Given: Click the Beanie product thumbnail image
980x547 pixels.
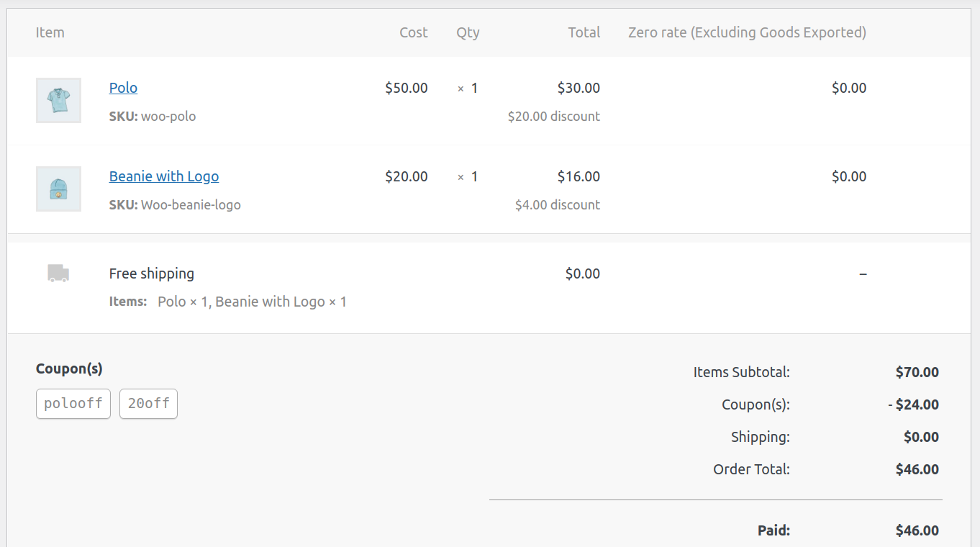Looking at the screenshot, I should (x=58, y=189).
